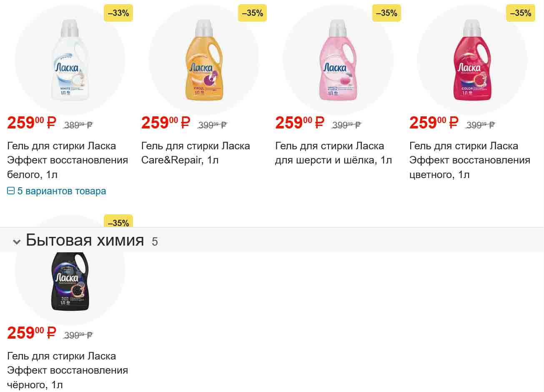Click the –35% badge on Care&Repair product

point(252,13)
